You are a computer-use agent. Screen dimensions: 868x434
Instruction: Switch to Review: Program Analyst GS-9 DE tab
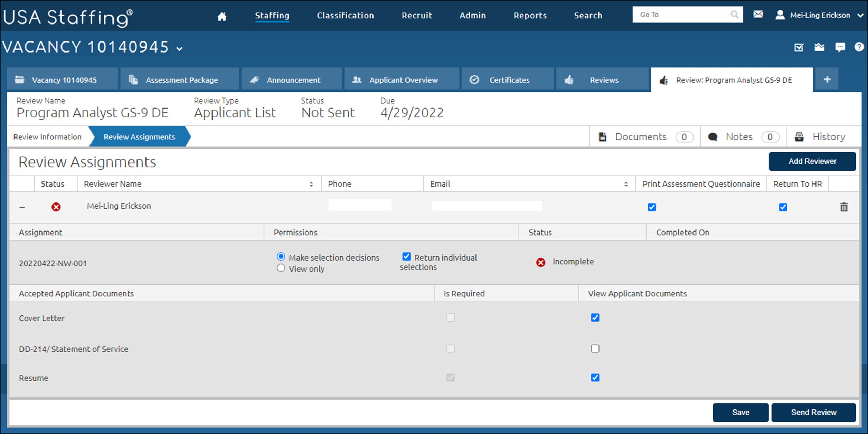[x=732, y=80]
